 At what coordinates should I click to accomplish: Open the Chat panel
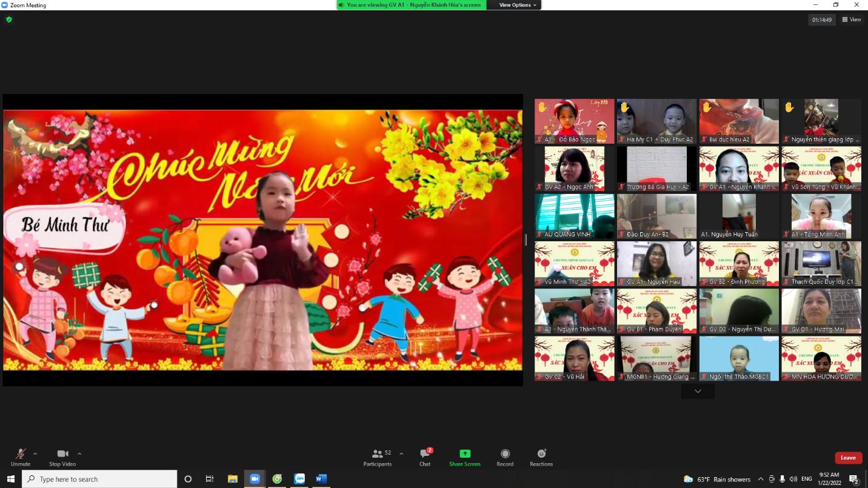[425, 456]
